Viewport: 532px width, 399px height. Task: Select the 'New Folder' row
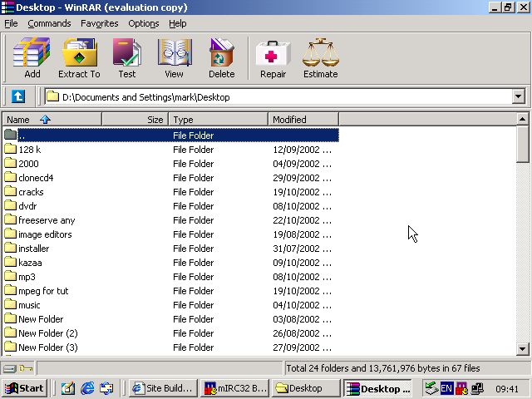171,319
